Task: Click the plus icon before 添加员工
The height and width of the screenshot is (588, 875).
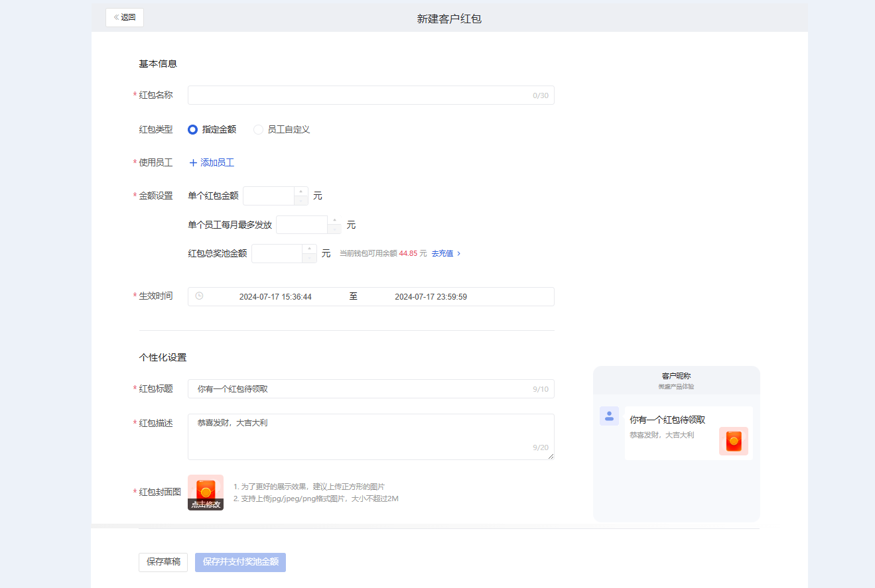Action: pos(194,163)
